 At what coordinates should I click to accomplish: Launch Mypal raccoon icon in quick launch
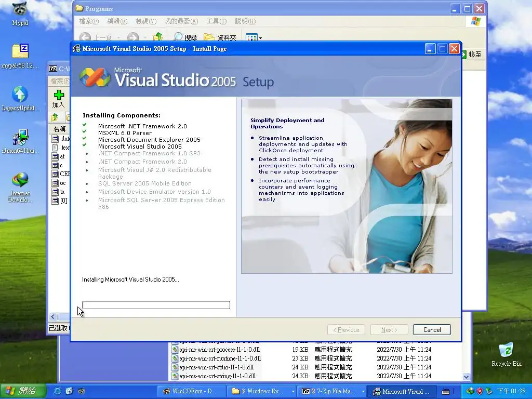pos(81,391)
